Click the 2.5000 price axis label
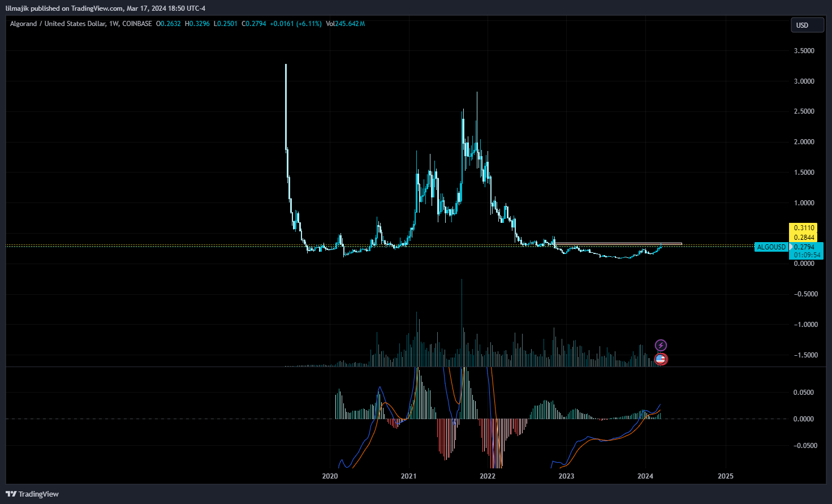Screen dimensions: 832x504 point(804,111)
